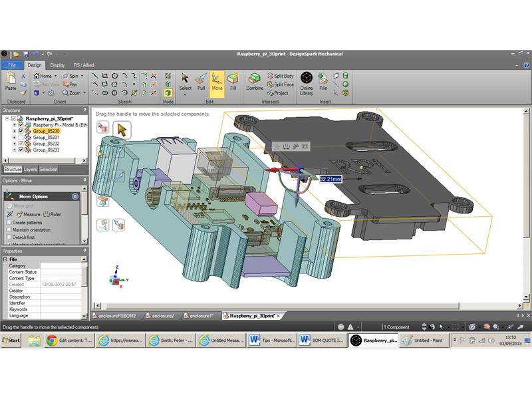Enable the Maintain orientation checkbox
This screenshot has height=399, width=532.
(9, 230)
